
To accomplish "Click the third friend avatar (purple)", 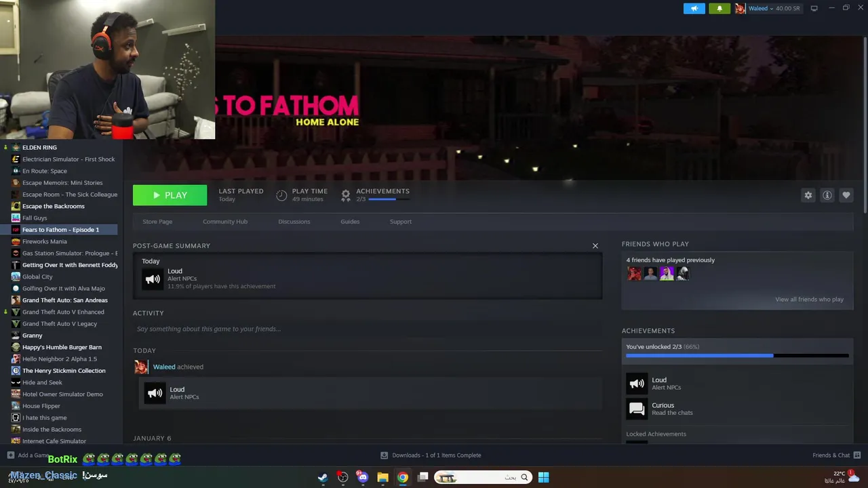I will 667,273.
